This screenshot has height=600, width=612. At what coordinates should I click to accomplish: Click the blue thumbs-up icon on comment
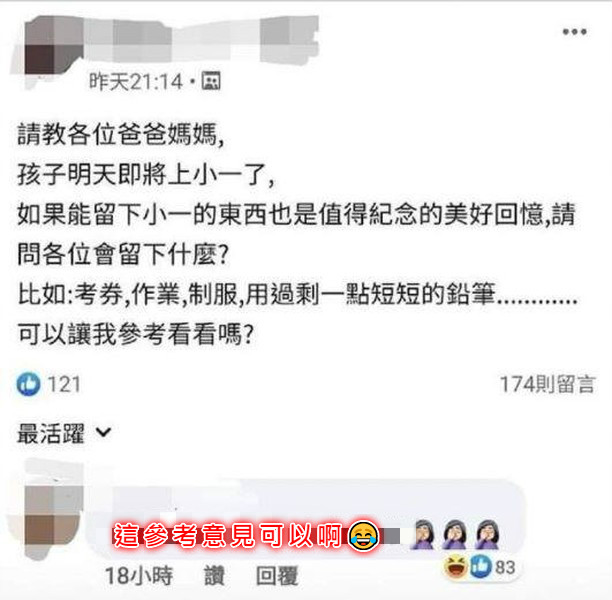pyautogui.click(x=480, y=566)
